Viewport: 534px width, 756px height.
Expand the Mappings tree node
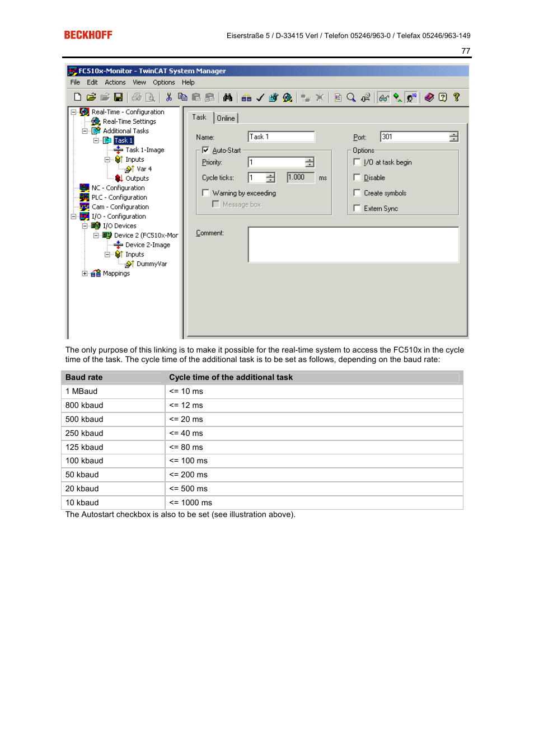click(85, 274)
